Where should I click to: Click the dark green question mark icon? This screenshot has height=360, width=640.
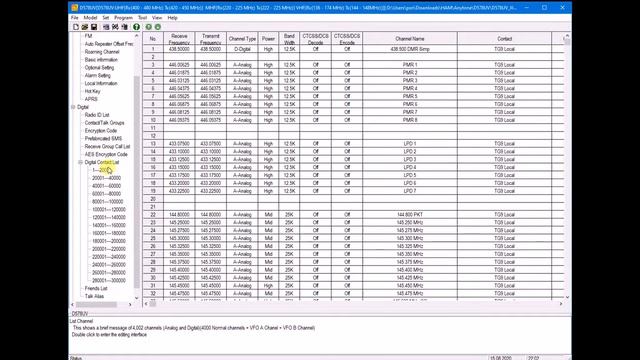(x=136, y=27)
